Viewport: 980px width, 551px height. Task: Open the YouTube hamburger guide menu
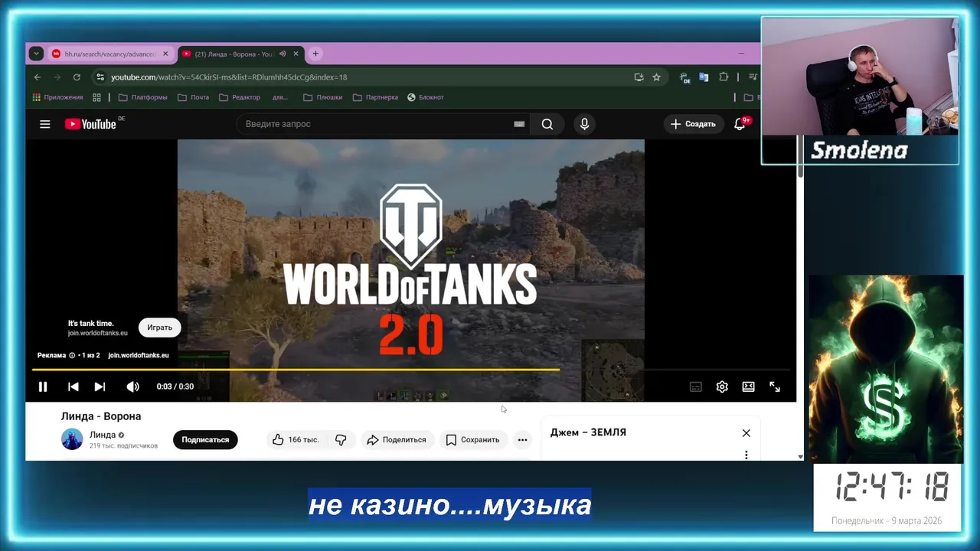point(45,124)
